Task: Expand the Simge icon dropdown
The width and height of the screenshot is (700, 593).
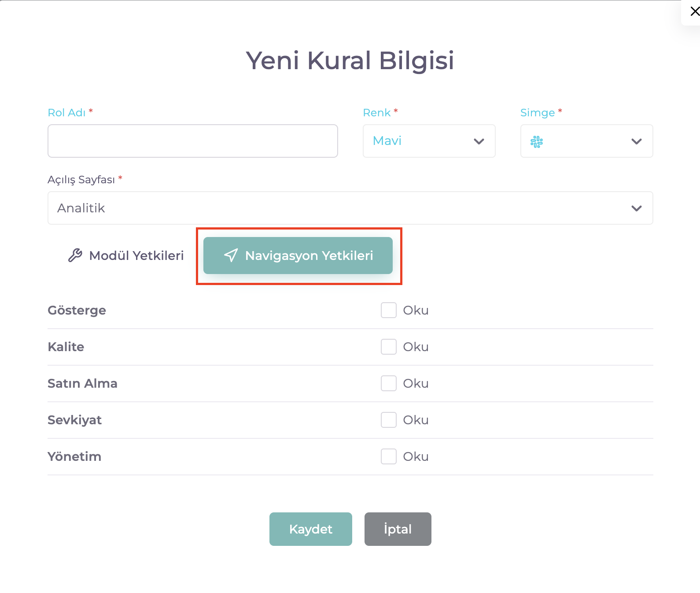Action: pyautogui.click(x=586, y=141)
